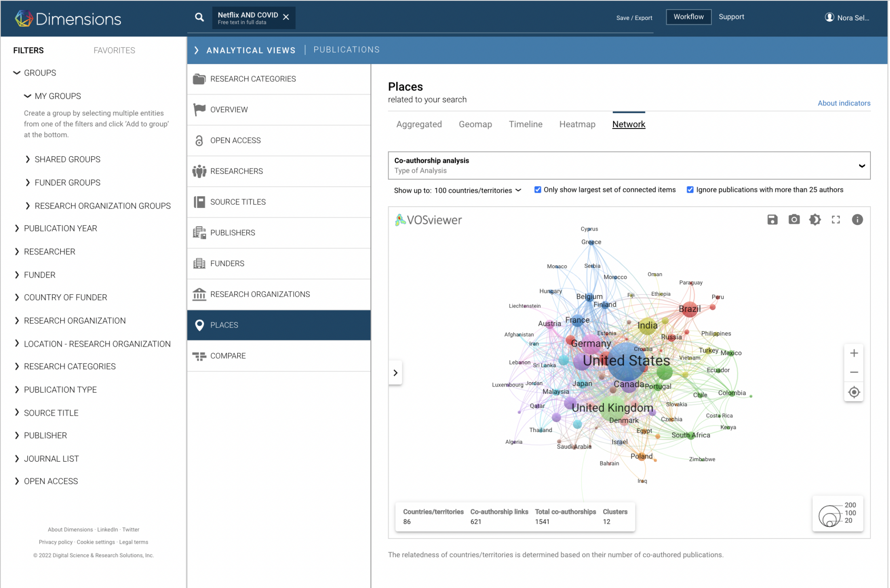Zoom out on the network map
This screenshot has width=890, height=588.
click(853, 372)
